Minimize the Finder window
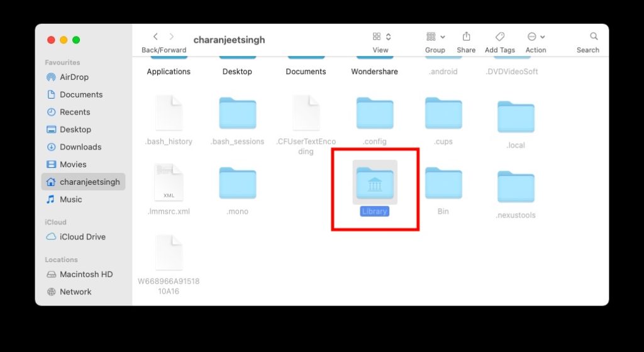Screen dimensions: 644x352 click(64, 40)
